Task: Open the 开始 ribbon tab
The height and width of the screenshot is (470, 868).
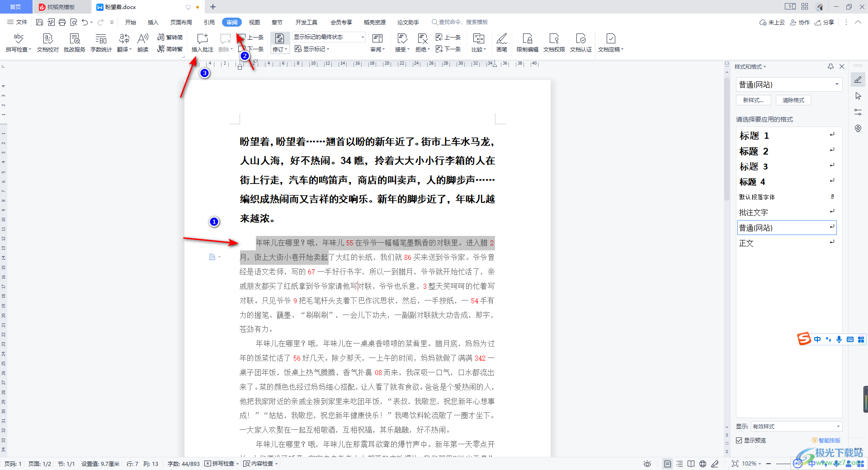Action: (x=131, y=22)
